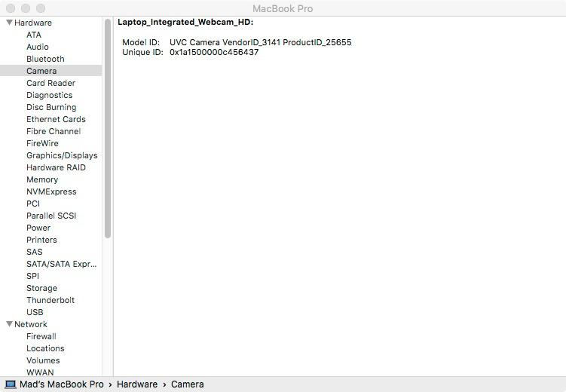Click the Model ID value text
The image size is (566, 392).
(261, 42)
